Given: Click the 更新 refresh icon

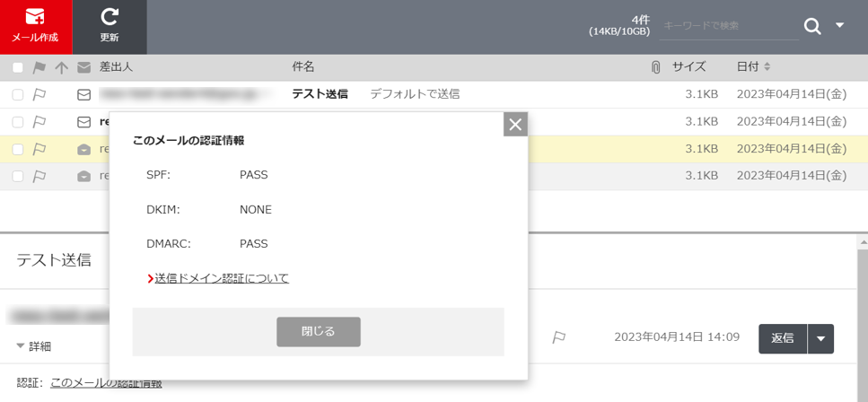Looking at the screenshot, I should click(x=110, y=26).
